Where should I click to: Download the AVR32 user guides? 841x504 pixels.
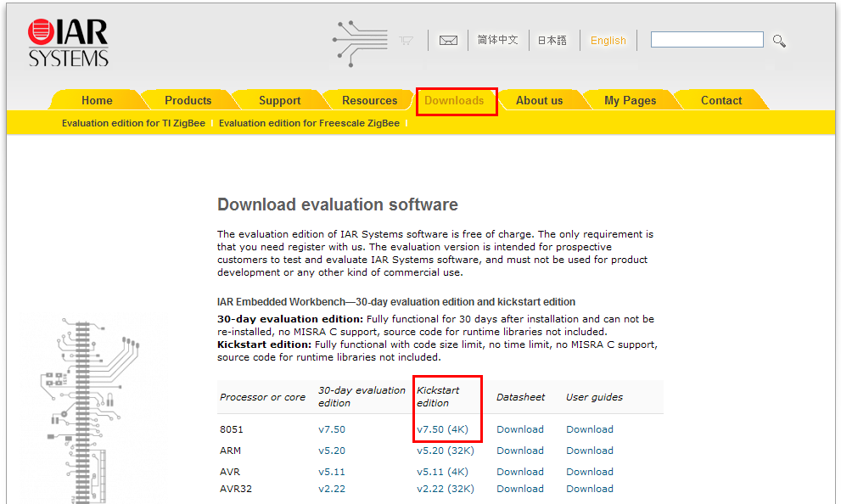click(x=590, y=489)
